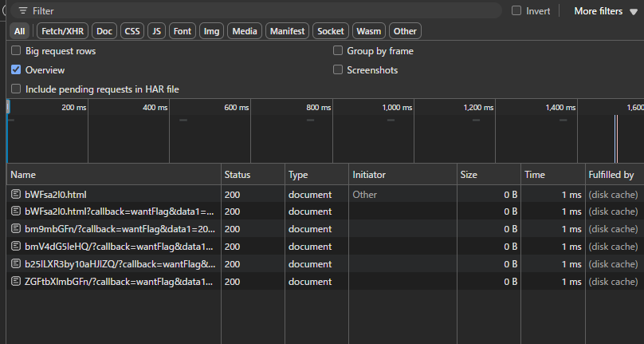The height and width of the screenshot is (344, 644).
Task: Click the document icon for the bm9mbGFn request
Action: (x=16, y=229)
